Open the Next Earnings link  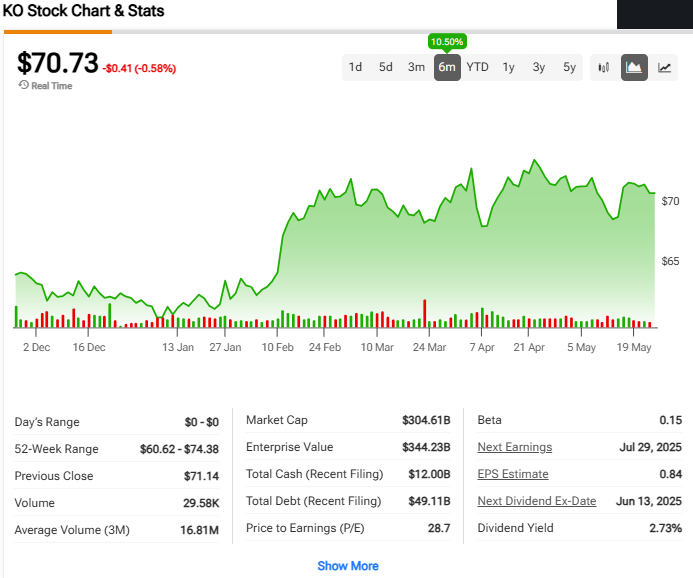pos(515,447)
